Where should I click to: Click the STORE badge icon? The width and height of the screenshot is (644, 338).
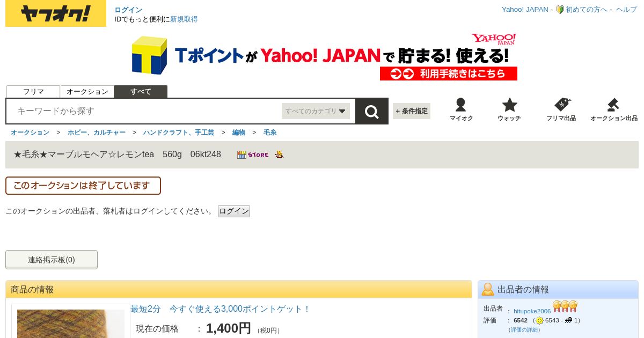[x=253, y=155]
